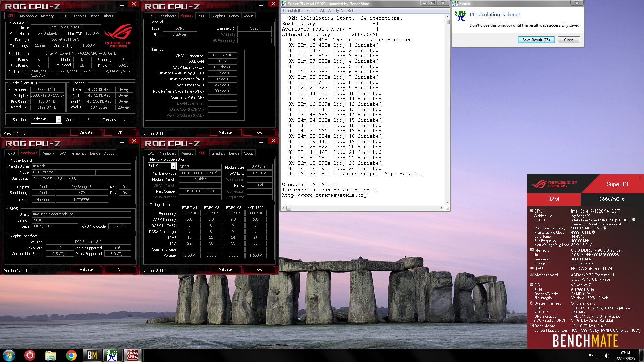Click the Memory section icon in BenchMate panel
Viewport: 644px width, 362px height.
point(532,250)
